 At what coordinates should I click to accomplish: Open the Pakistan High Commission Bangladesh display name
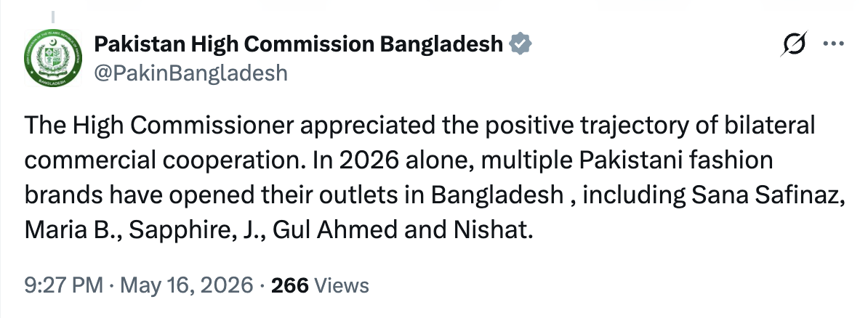coord(298,44)
